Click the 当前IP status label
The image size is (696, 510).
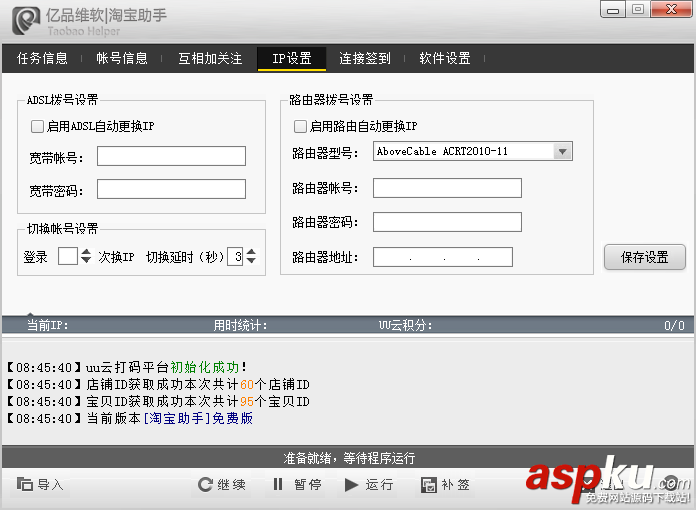click(47, 325)
